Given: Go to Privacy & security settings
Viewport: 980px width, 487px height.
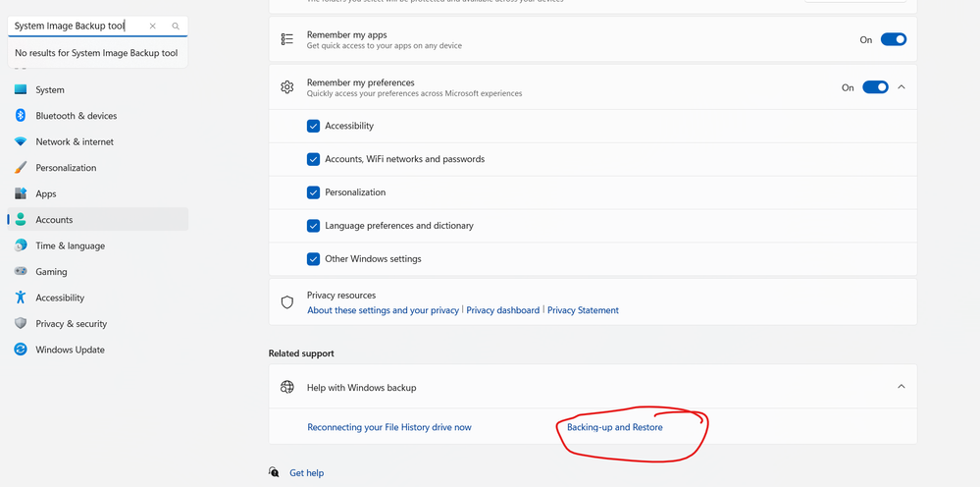Looking at the screenshot, I should click(x=97, y=324).
